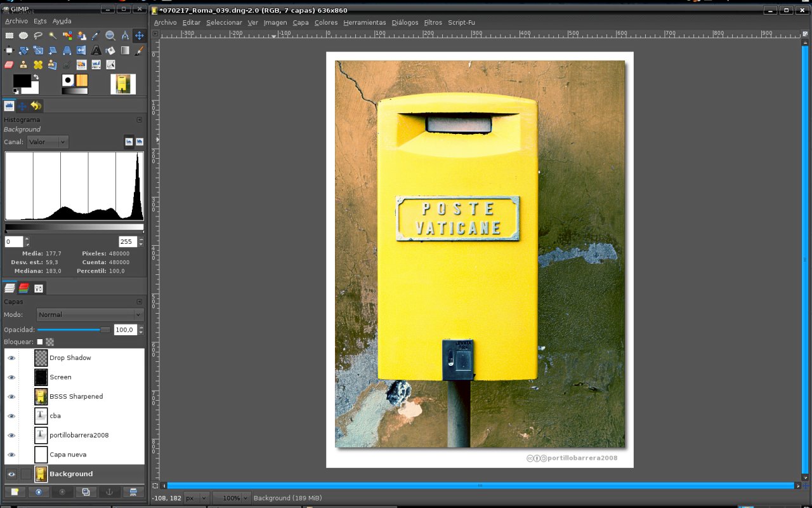Select the Heal tool
This screenshot has height=508, width=812.
pos(38,65)
